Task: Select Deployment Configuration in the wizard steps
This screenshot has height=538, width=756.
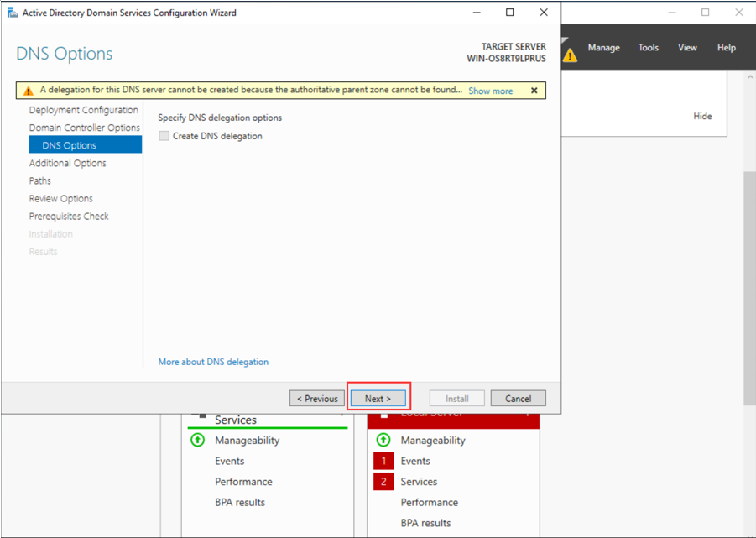Action: (83, 110)
